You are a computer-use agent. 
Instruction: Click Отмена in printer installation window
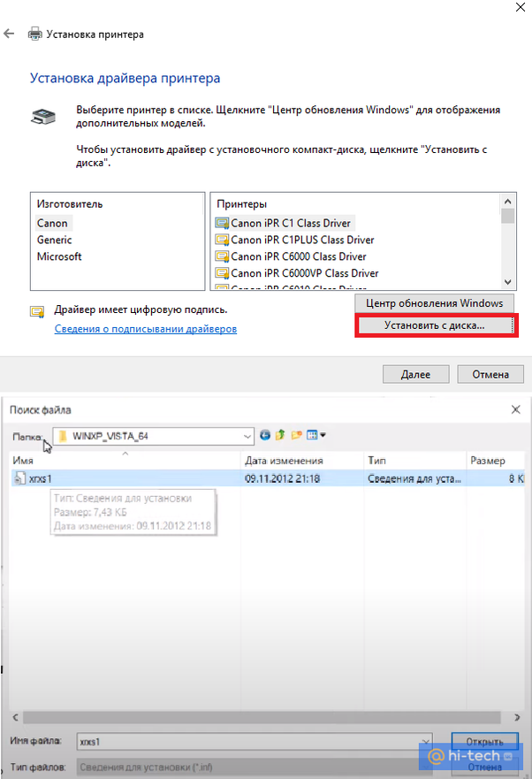(x=490, y=374)
